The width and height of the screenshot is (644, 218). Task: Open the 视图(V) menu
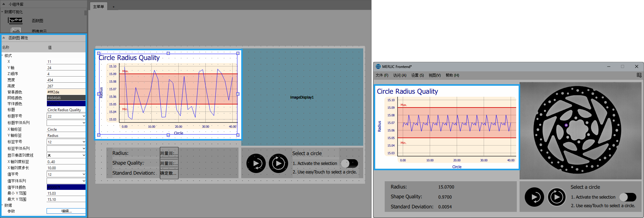(434, 75)
